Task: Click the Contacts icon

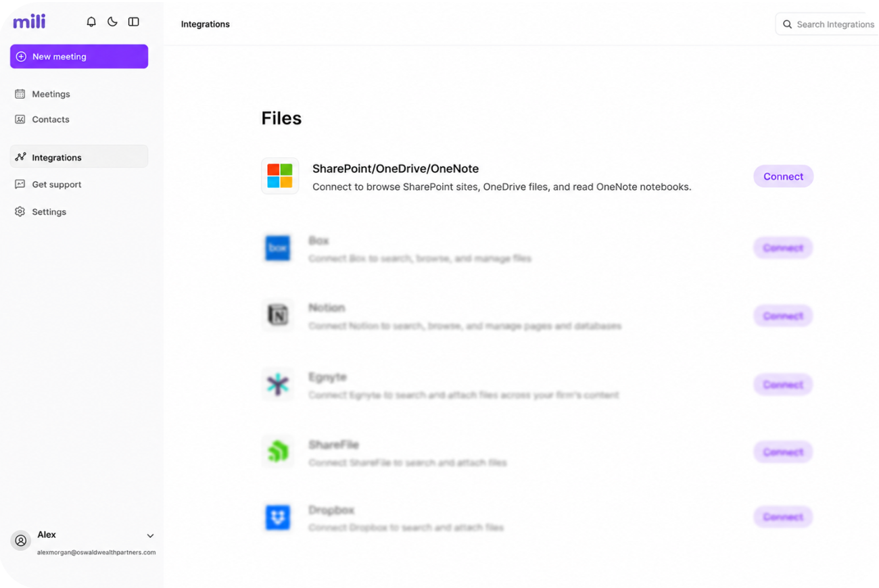Action: click(x=20, y=120)
